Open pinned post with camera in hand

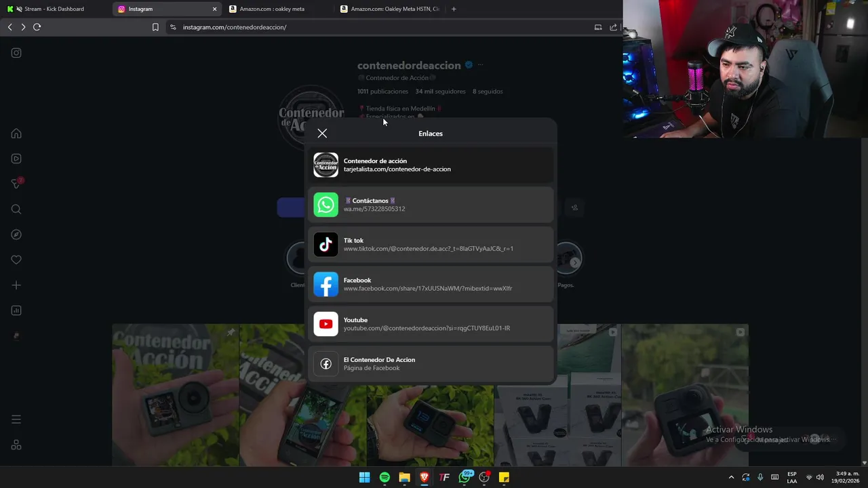click(175, 395)
